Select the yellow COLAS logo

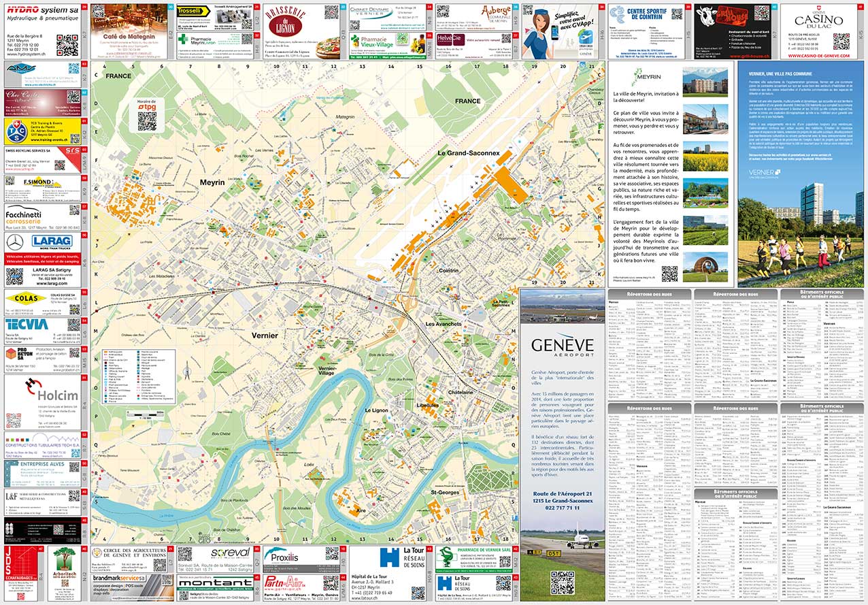(x=25, y=298)
